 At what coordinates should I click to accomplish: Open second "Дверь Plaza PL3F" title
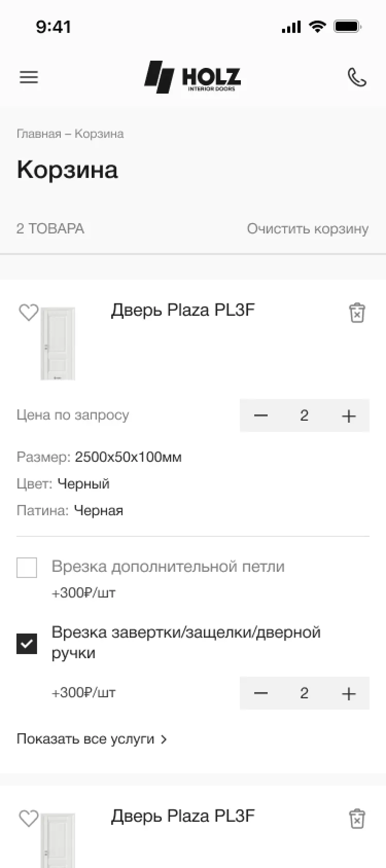coord(183,816)
